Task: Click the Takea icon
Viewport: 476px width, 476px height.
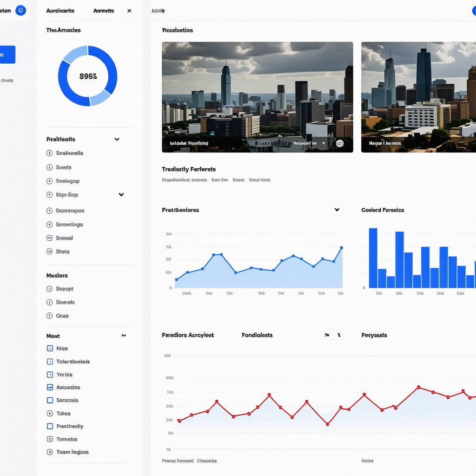Action: point(50,413)
